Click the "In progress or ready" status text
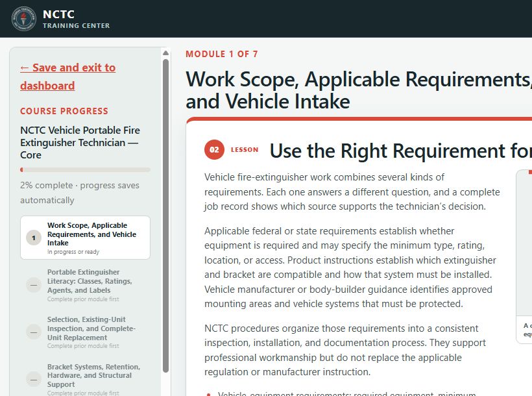 pos(73,252)
